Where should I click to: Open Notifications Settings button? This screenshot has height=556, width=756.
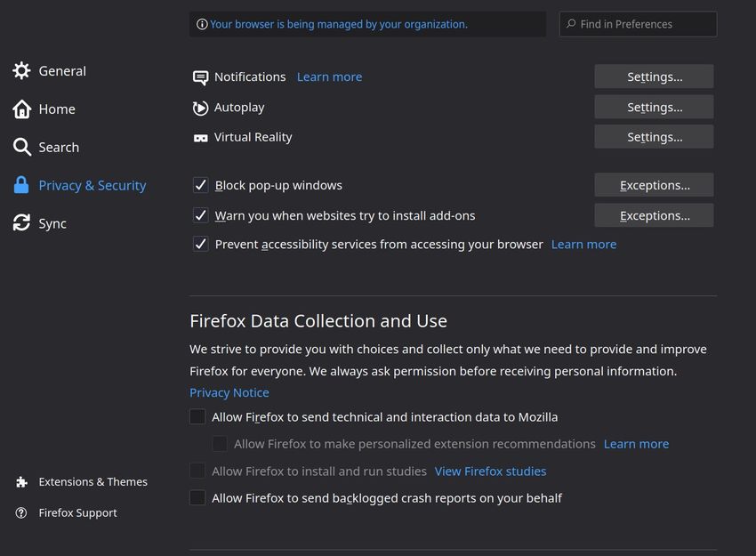pyautogui.click(x=654, y=77)
